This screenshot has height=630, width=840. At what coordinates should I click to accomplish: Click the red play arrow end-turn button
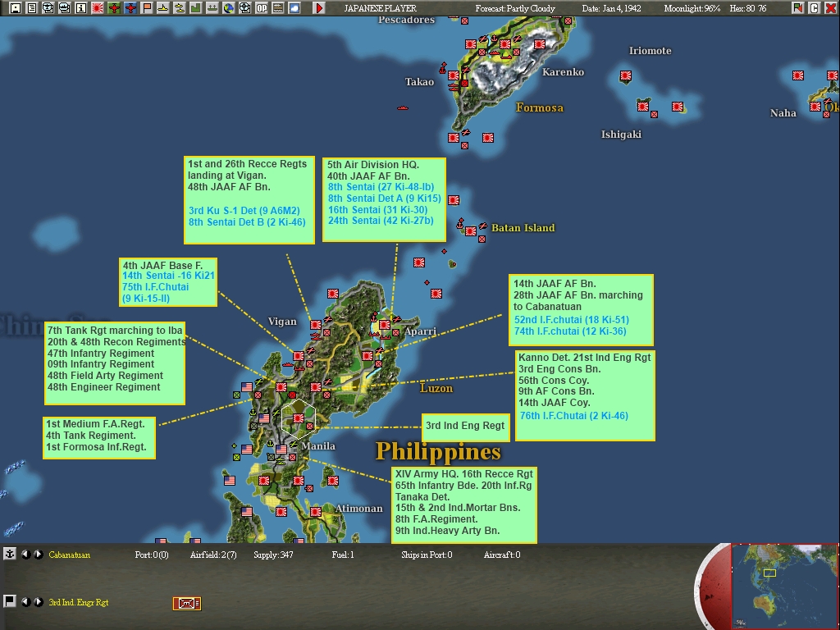319,8
